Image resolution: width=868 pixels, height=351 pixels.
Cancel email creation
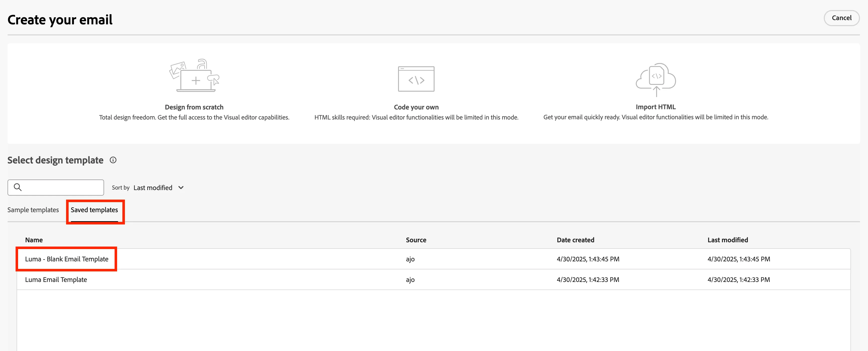(x=841, y=18)
